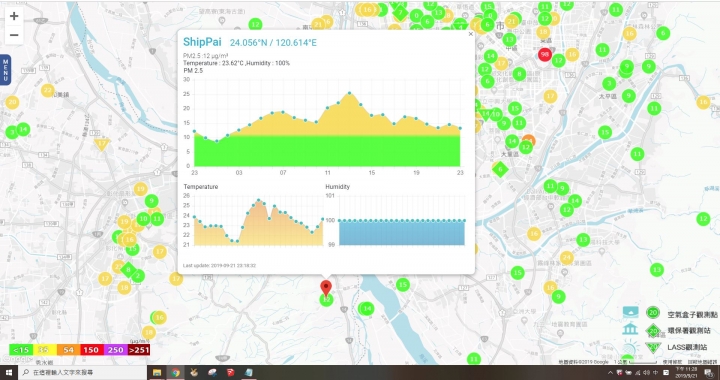Select the green diamond 6 station marker
The image size is (720, 380).
pyautogui.click(x=500, y=169)
